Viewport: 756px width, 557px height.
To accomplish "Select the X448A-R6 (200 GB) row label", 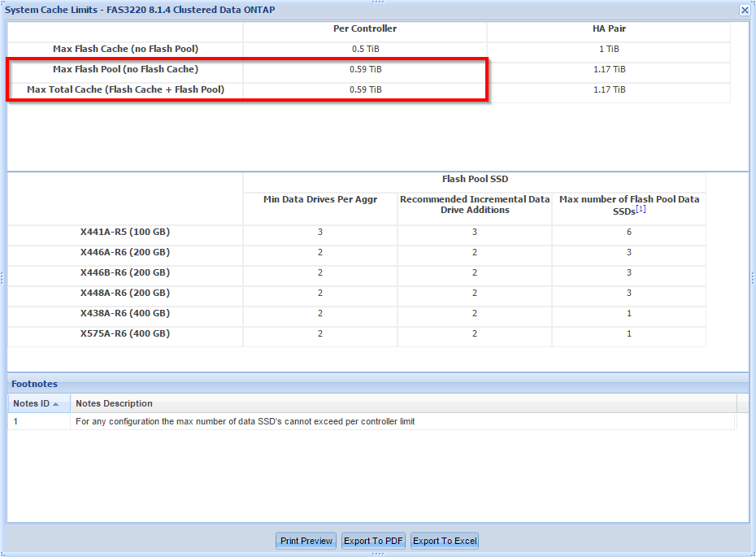I will click(125, 293).
